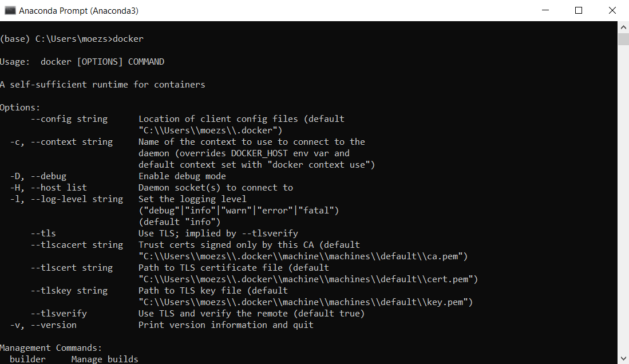Viewport: 629px width, 364px height.
Task: Click the "--tlskey string" option
Action: click(x=69, y=291)
